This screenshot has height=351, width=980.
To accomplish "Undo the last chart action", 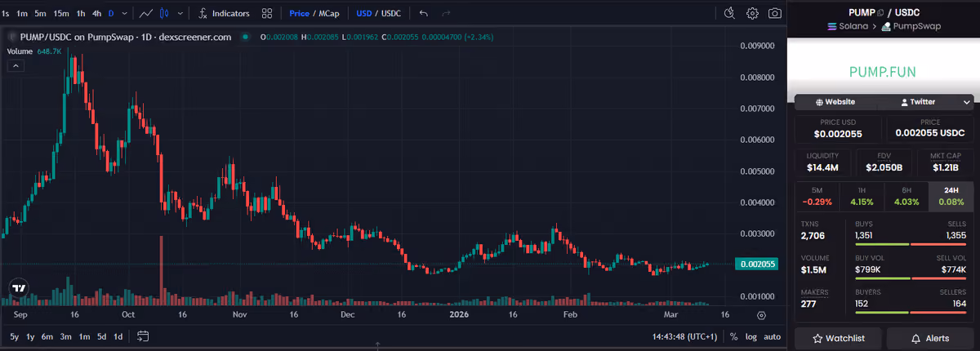I will (423, 13).
